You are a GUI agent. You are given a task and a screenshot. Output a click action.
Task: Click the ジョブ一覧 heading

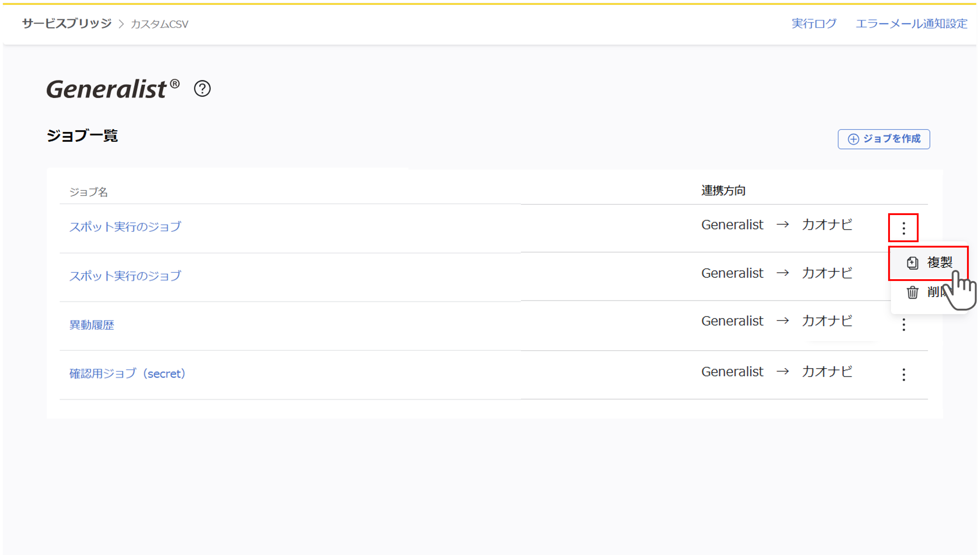tap(82, 136)
